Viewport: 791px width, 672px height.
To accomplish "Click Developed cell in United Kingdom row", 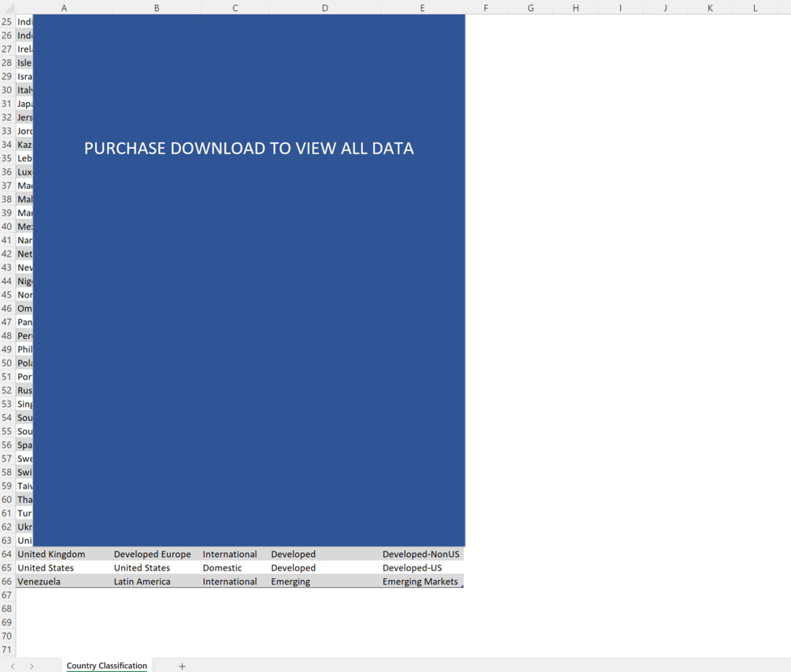I will point(325,554).
